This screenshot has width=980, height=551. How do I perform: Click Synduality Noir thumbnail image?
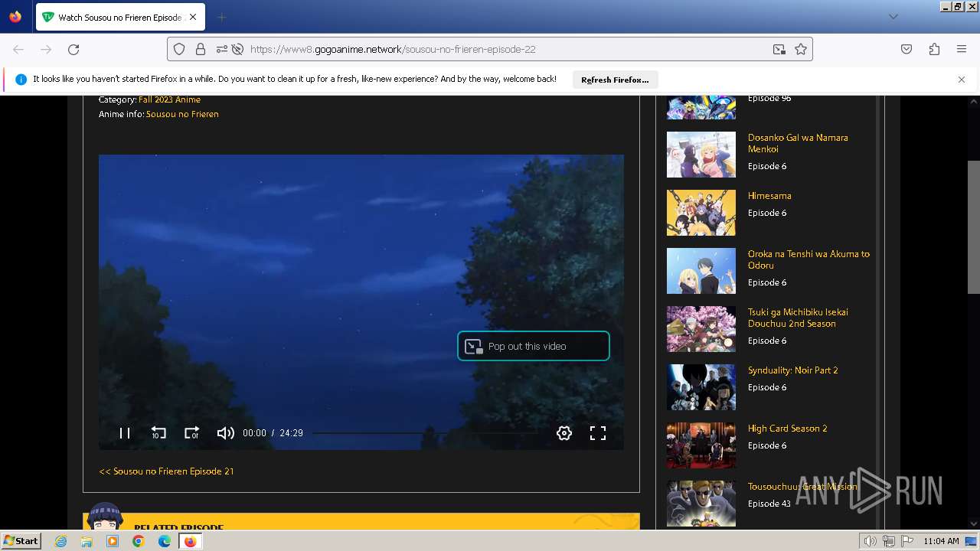tap(701, 387)
